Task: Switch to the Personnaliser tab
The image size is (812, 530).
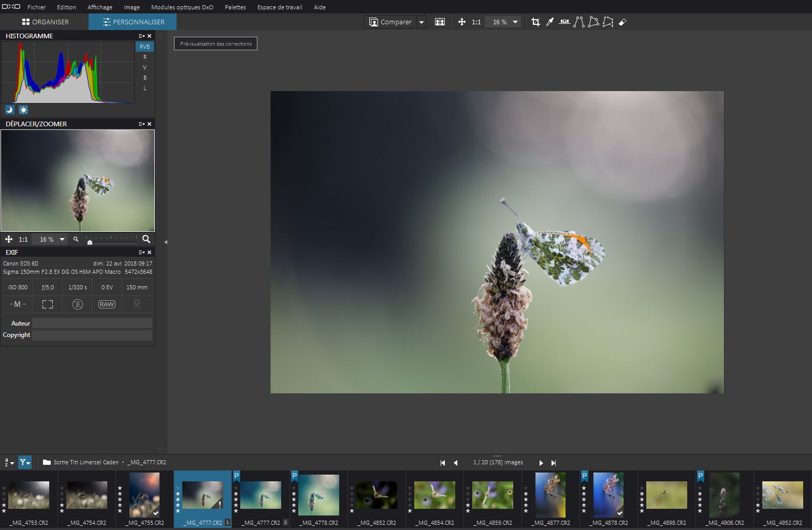Action: pyautogui.click(x=133, y=22)
